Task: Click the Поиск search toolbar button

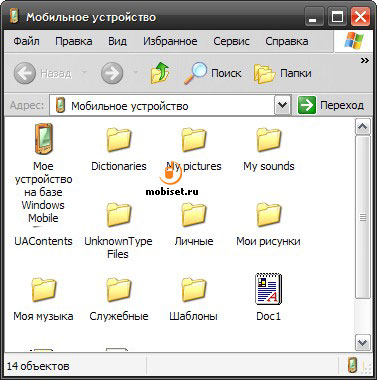Action: pos(213,73)
